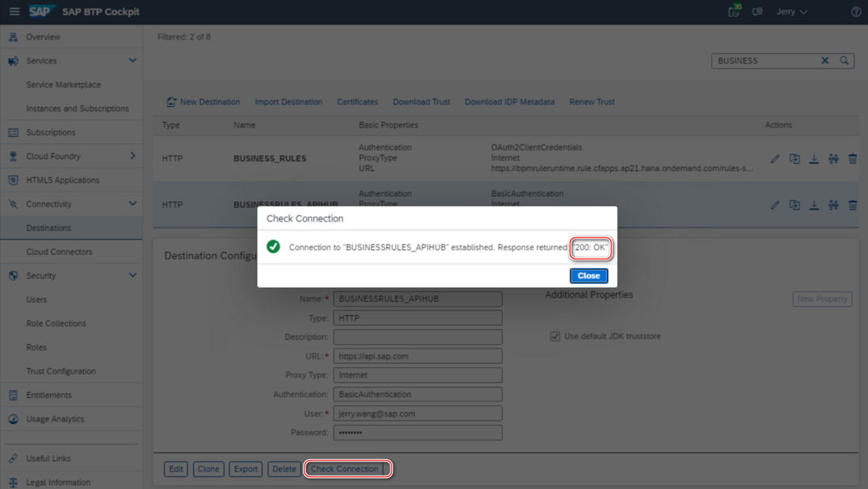Click the HTML5 Applications sidebar icon
868x489 pixels.
point(13,180)
